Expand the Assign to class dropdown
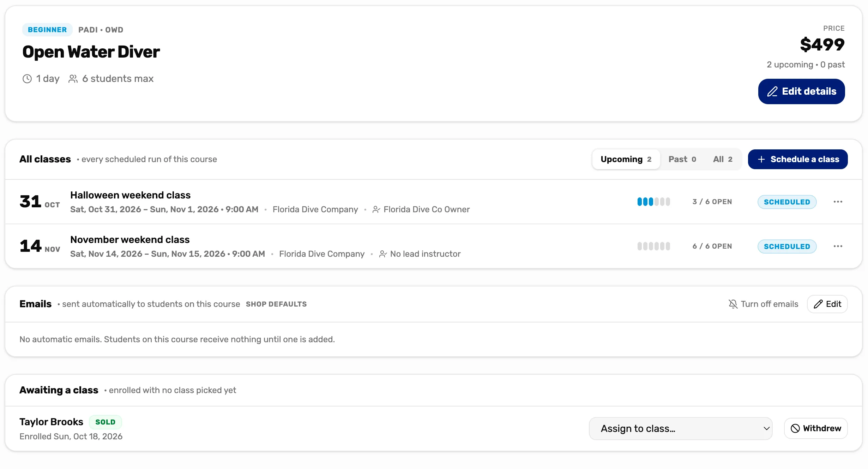 681,428
